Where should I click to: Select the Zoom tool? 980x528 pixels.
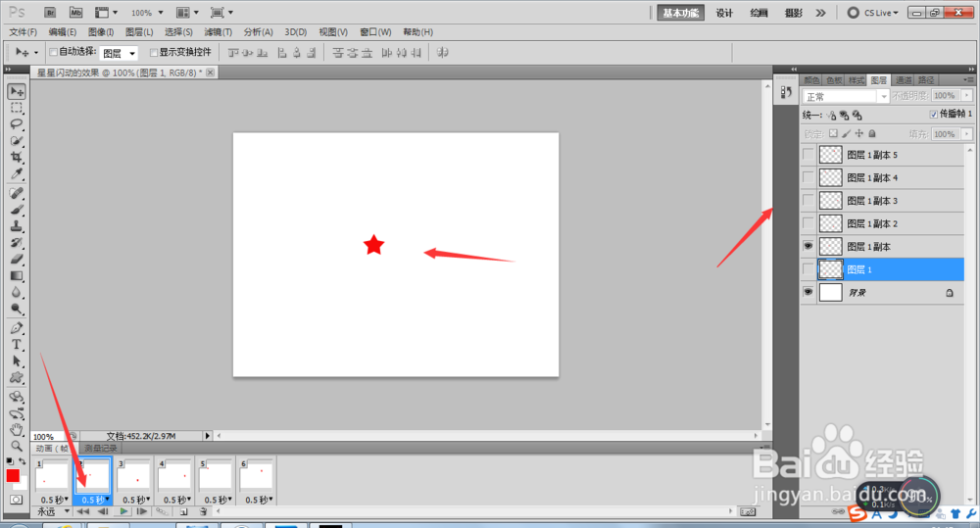click(x=17, y=446)
